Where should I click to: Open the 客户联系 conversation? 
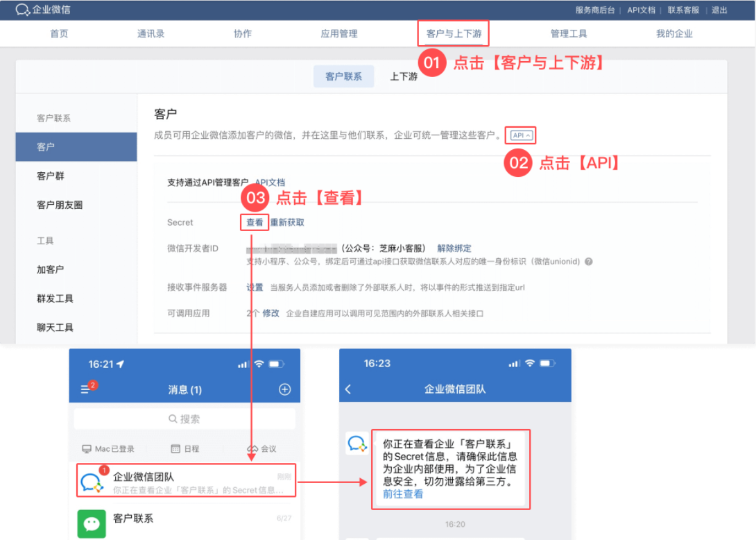click(186, 523)
